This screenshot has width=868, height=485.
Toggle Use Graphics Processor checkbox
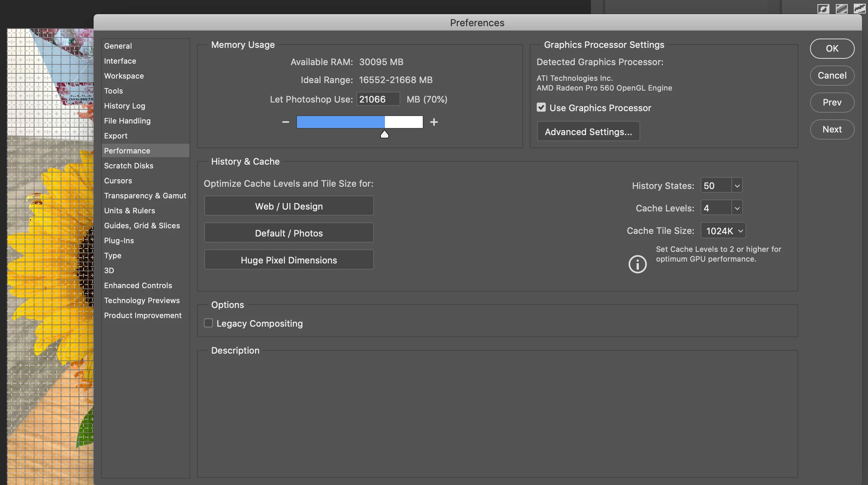point(541,107)
